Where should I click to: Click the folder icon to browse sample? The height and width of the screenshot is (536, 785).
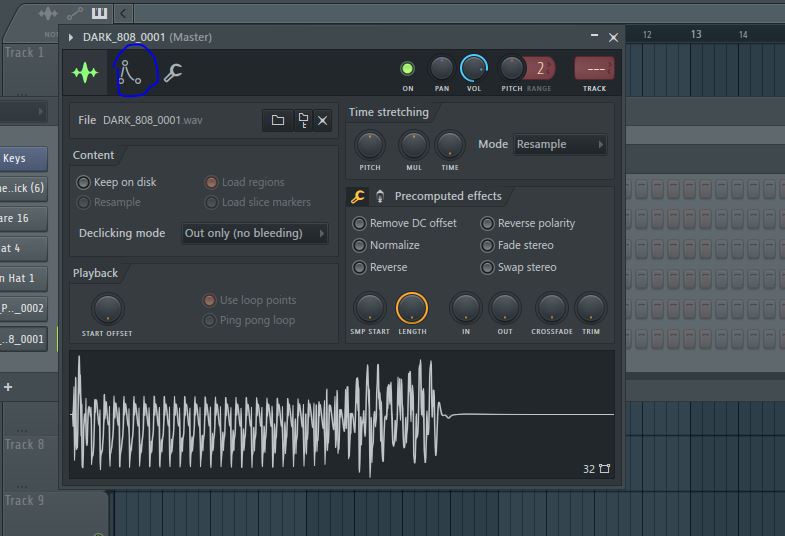pyautogui.click(x=278, y=120)
